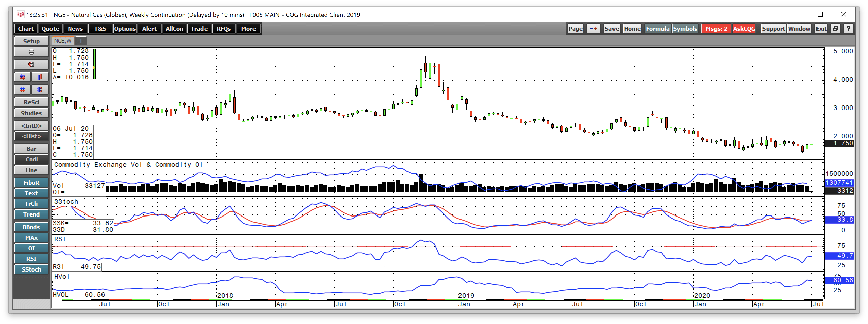
Task: Click the Save button
Action: tap(611, 29)
